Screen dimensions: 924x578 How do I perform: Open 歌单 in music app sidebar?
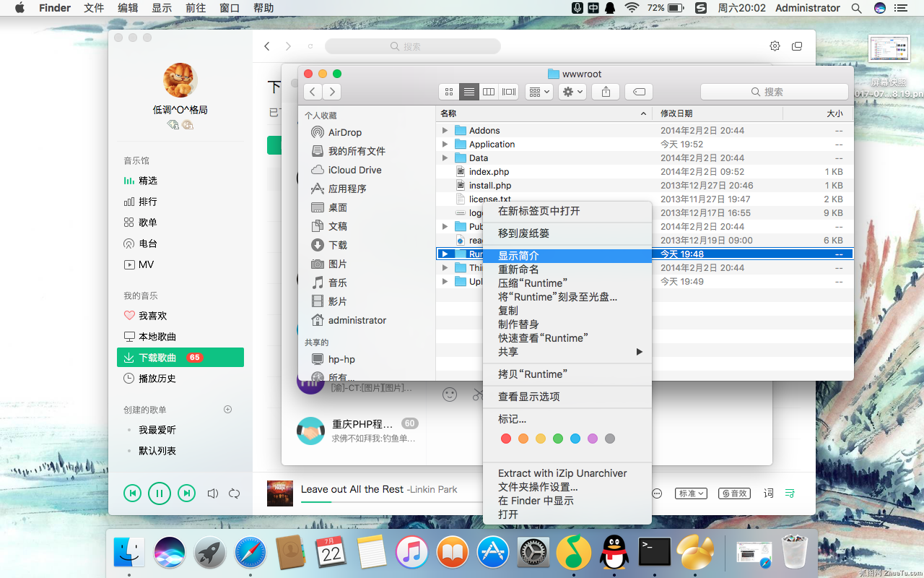coord(180,223)
